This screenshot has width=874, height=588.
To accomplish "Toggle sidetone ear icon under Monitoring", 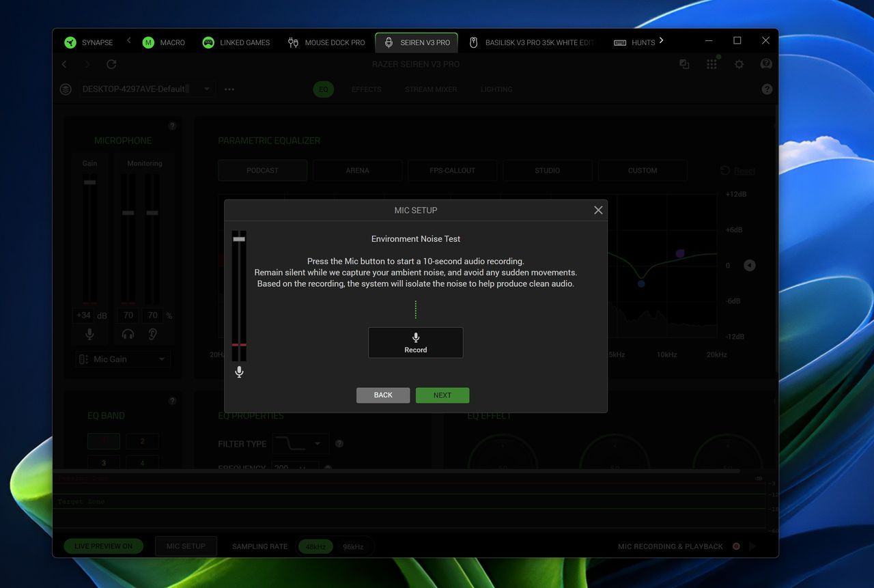I will 152,334.
